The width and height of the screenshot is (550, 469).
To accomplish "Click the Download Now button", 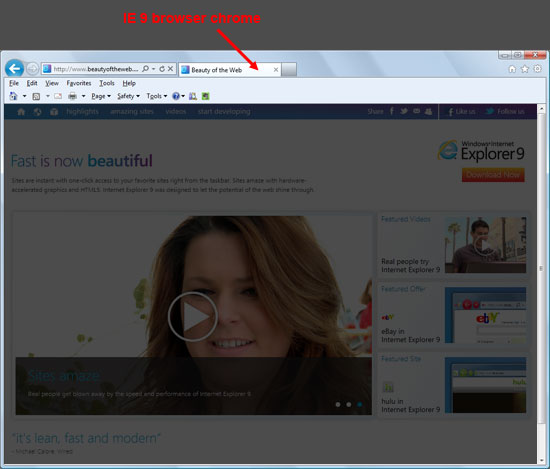I will [493, 175].
